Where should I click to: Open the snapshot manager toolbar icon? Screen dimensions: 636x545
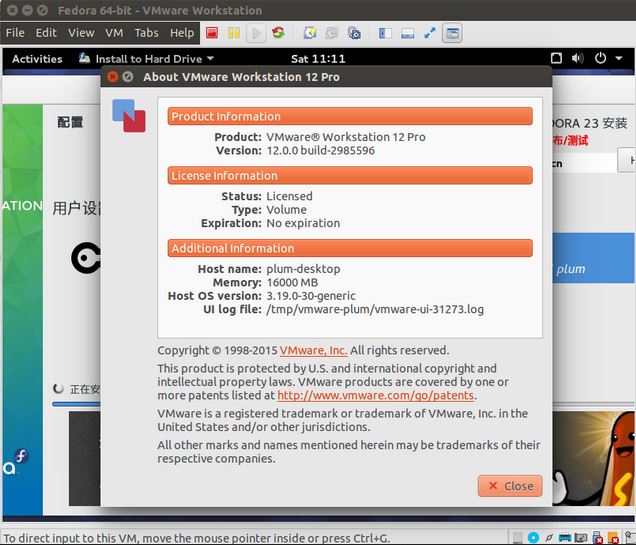pyautogui.click(x=354, y=33)
